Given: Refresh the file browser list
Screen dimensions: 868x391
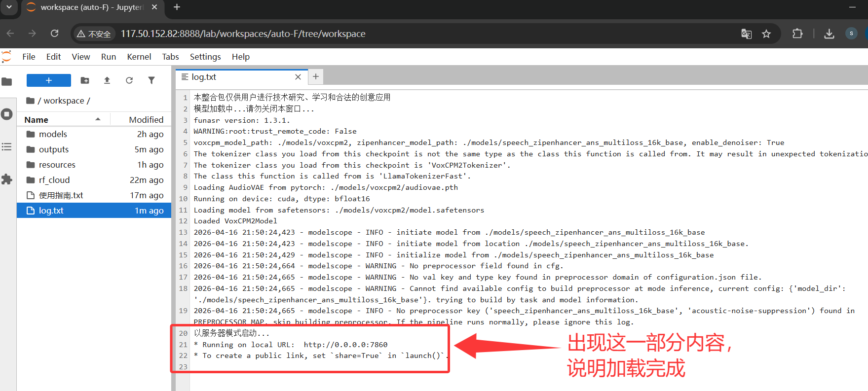Looking at the screenshot, I should tap(129, 80).
